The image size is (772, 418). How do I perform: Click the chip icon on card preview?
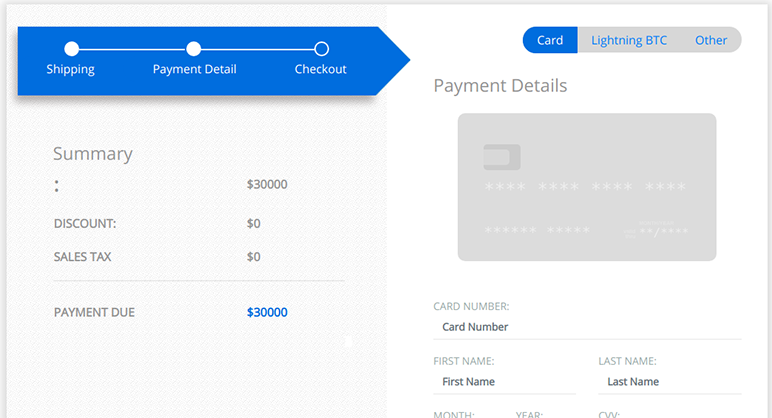[502, 157]
